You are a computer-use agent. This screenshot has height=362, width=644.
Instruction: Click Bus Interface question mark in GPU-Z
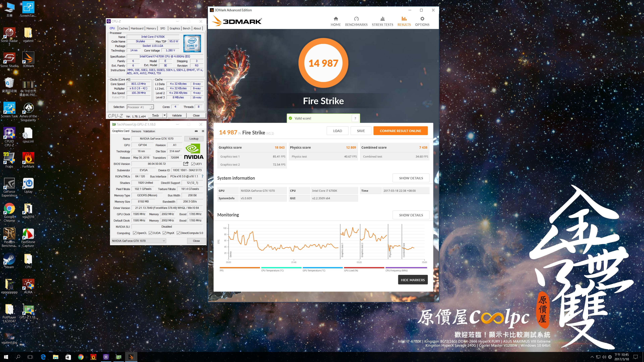tap(202, 176)
